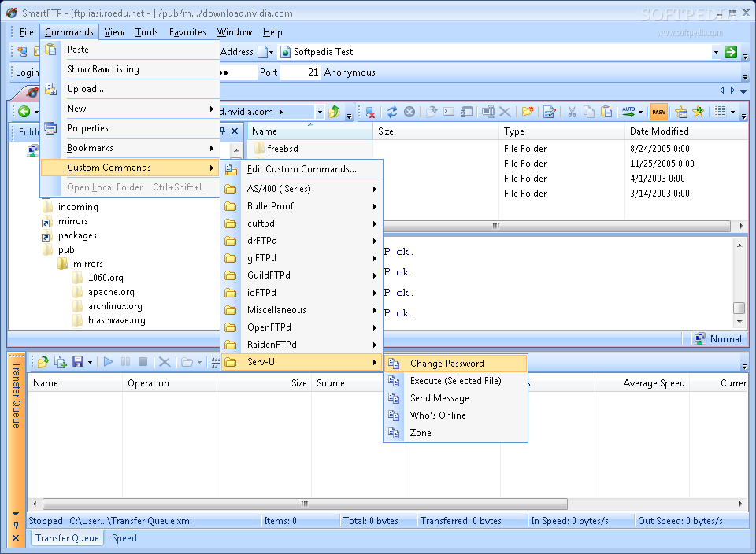Click the AUTO transfer mode icon
This screenshot has height=554, width=756.
coord(628,113)
